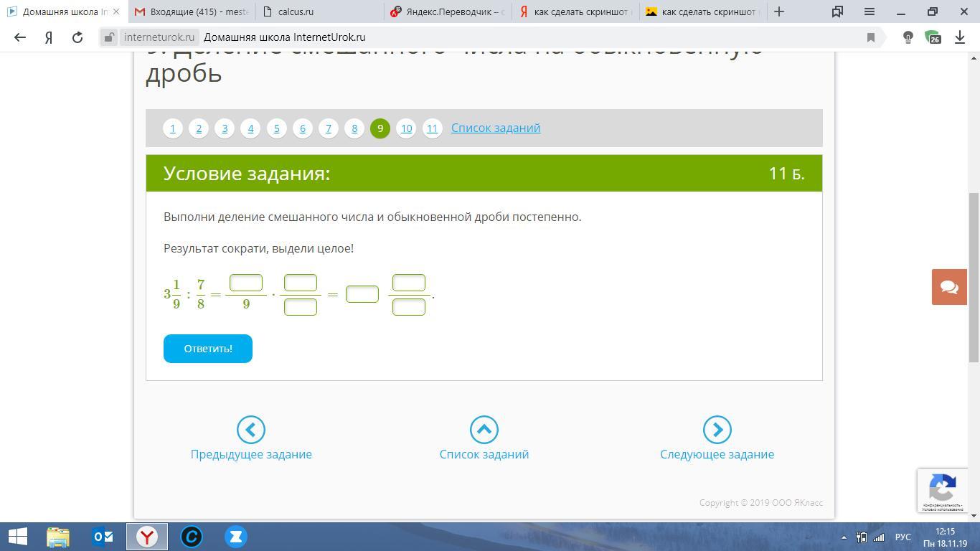980x551 pixels.
Task: Open the extension showing badge 26
Action: (x=933, y=37)
